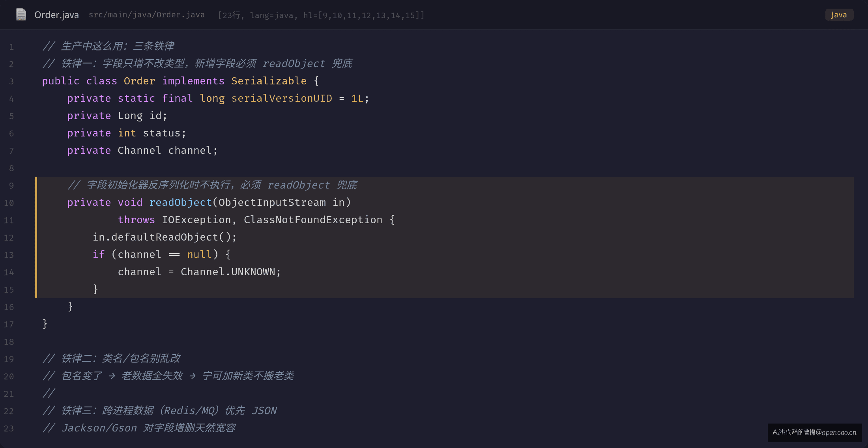Click the in.defaultReadObject() call

coord(165,237)
